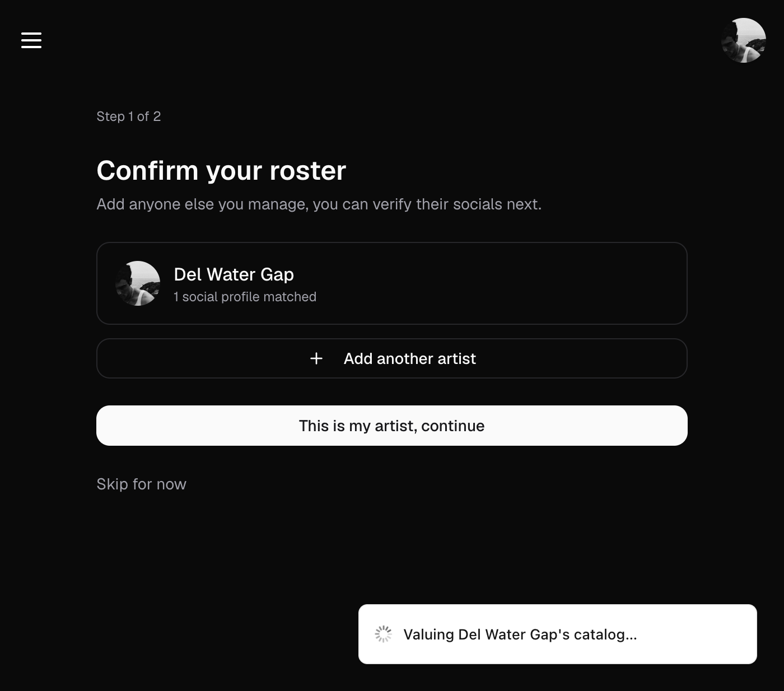Confirm with This is my artist, continue
Viewport: 784px width, 691px height.
click(392, 426)
